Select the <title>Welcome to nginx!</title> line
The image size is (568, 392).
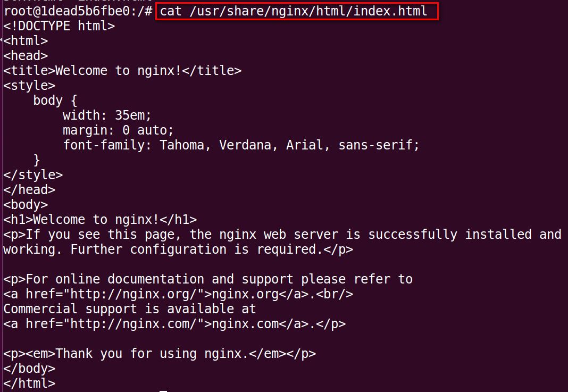(x=122, y=70)
